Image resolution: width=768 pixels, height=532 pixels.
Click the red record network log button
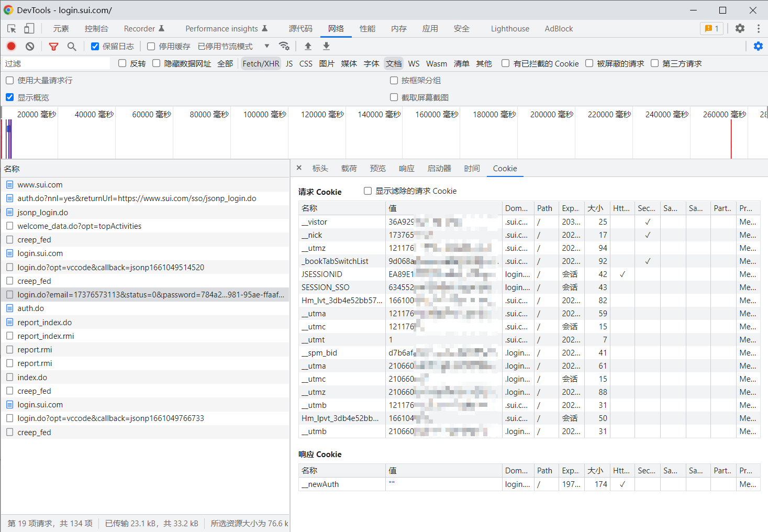click(x=11, y=46)
